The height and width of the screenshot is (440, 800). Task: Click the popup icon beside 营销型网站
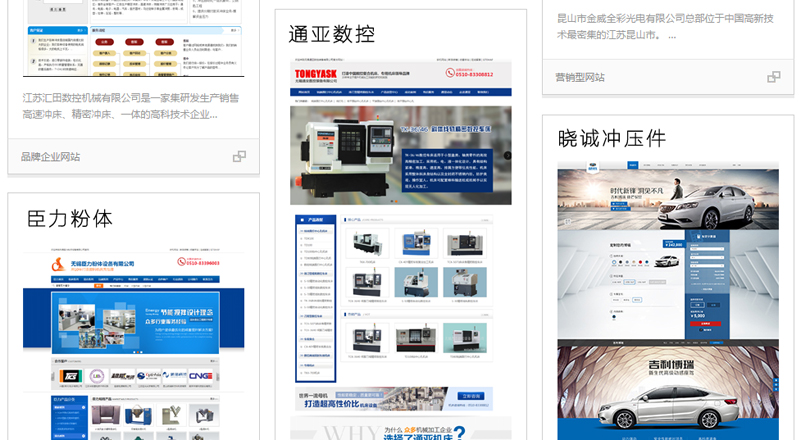pyautogui.click(x=774, y=77)
